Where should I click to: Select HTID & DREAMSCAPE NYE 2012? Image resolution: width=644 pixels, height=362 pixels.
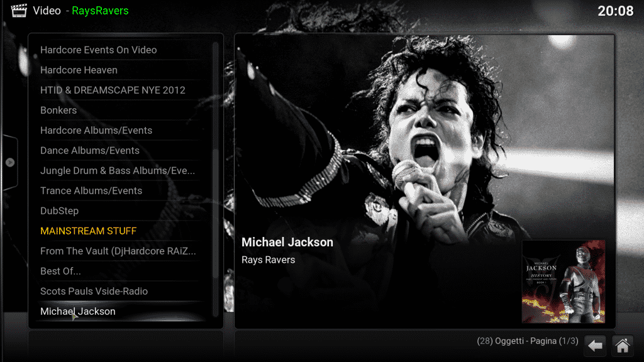[121, 90]
